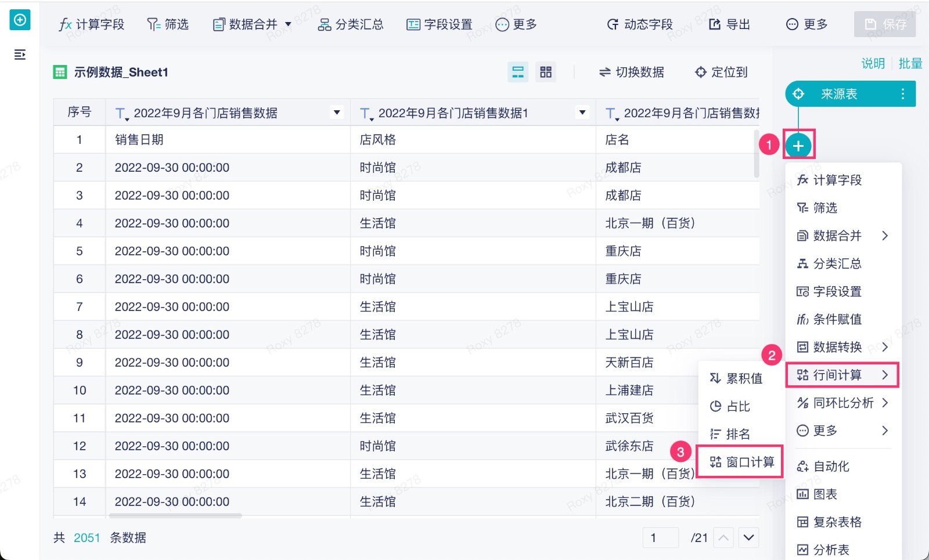Expand the 数据合并 toolbar dropdown arrow
The height and width of the screenshot is (560, 929).
point(288,24)
